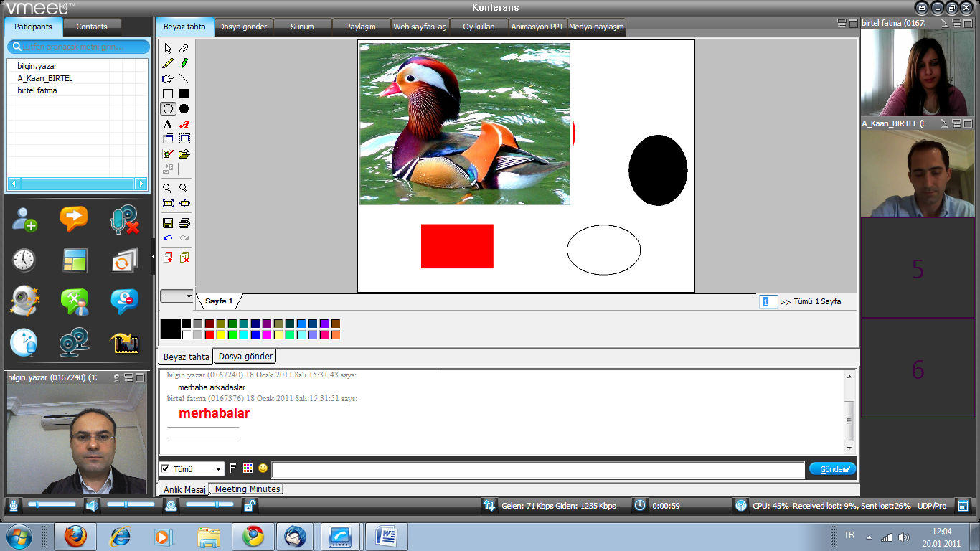Switch to the Contacts tab
Image resolution: width=980 pixels, height=551 pixels.
[92, 27]
